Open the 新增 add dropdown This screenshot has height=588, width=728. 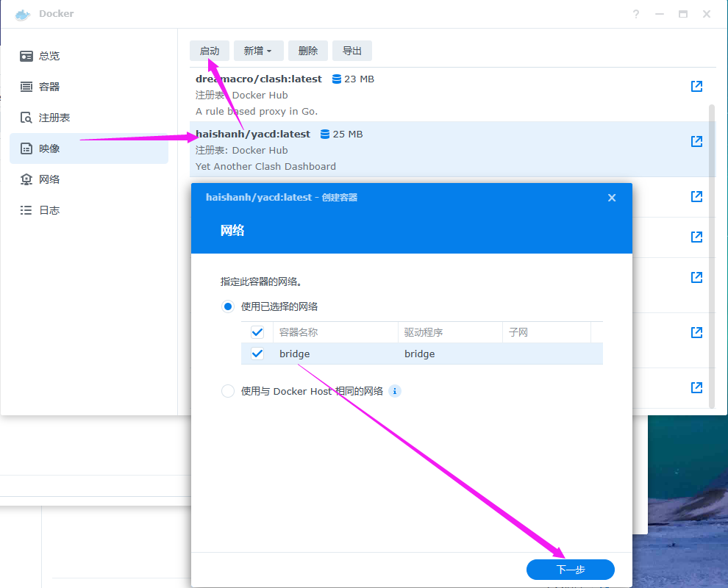click(x=259, y=51)
